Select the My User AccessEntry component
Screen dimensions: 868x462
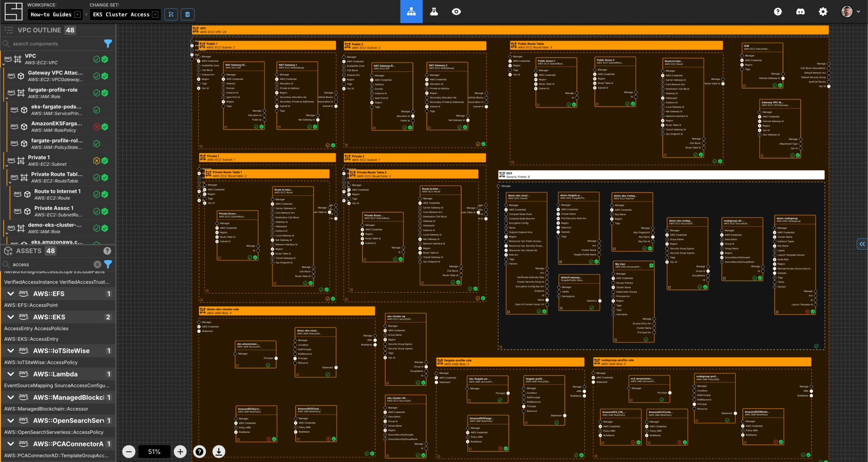click(x=634, y=301)
